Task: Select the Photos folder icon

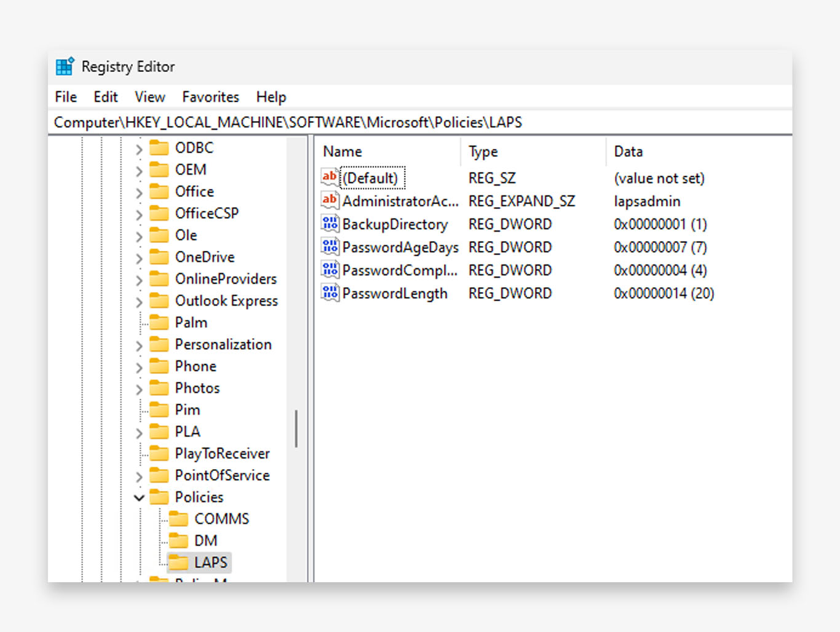Action: click(159, 387)
